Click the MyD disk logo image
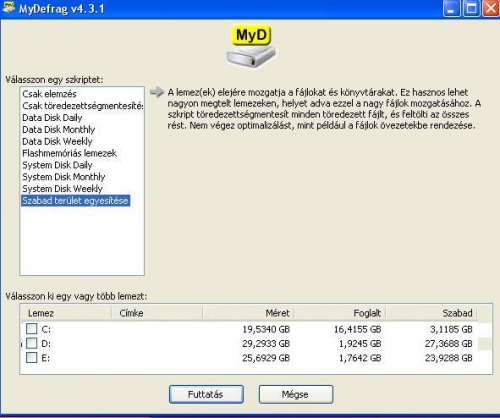500x418 pixels. pyautogui.click(x=251, y=47)
